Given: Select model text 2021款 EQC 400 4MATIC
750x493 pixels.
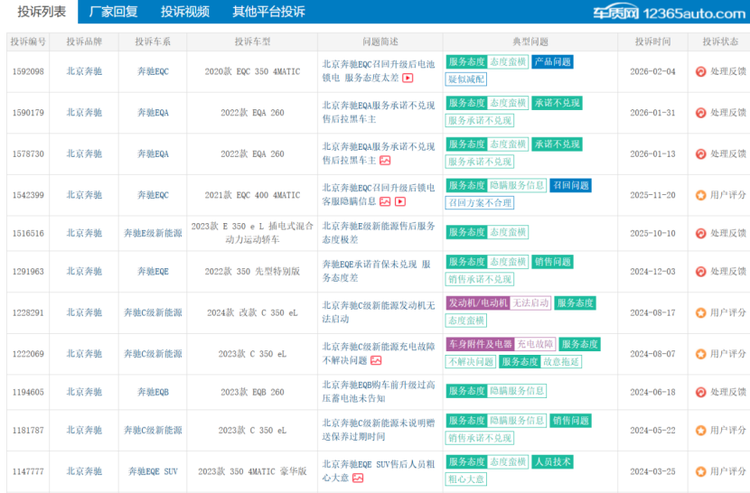Looking at the screenshot, I should click(252, 195).
